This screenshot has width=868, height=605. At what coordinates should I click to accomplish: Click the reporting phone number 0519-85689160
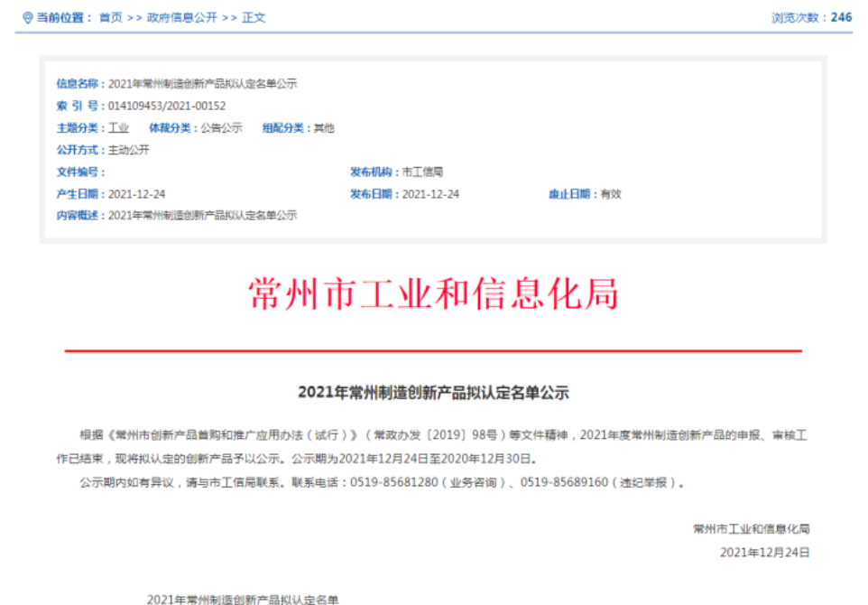point(563,482)
